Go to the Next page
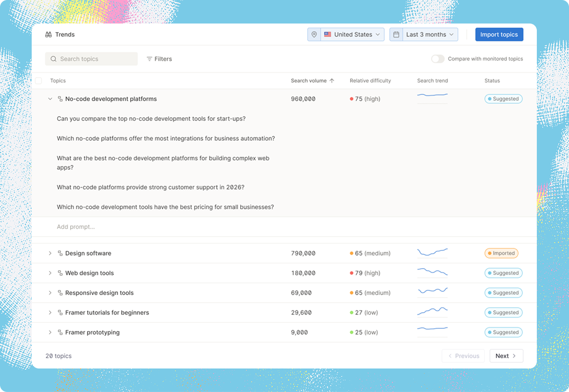The width and height of the screenshot is (569, 392). (x=506, y=356)
